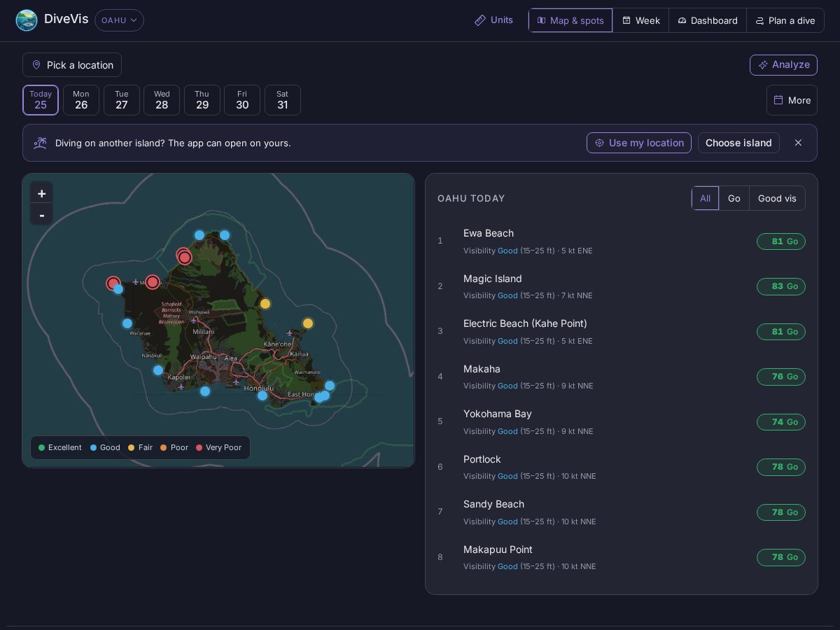Click Yokohama Bay 74 Go badge

781,422
